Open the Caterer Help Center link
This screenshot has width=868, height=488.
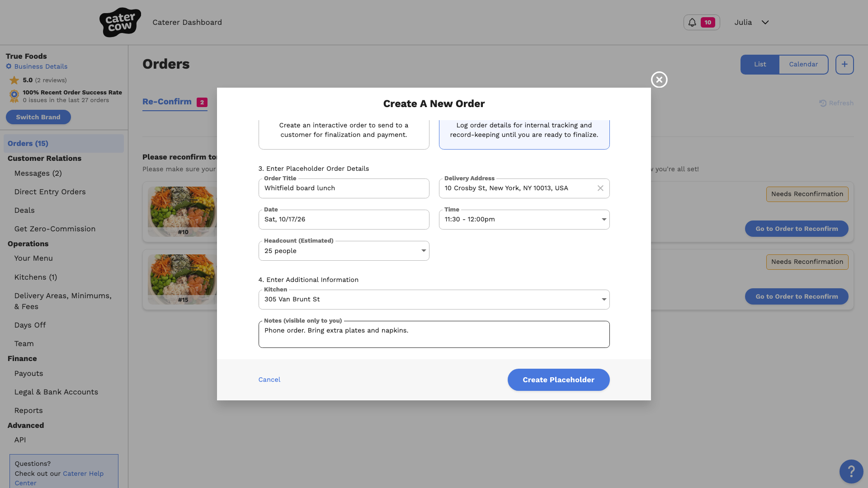[x=59, y=478]
